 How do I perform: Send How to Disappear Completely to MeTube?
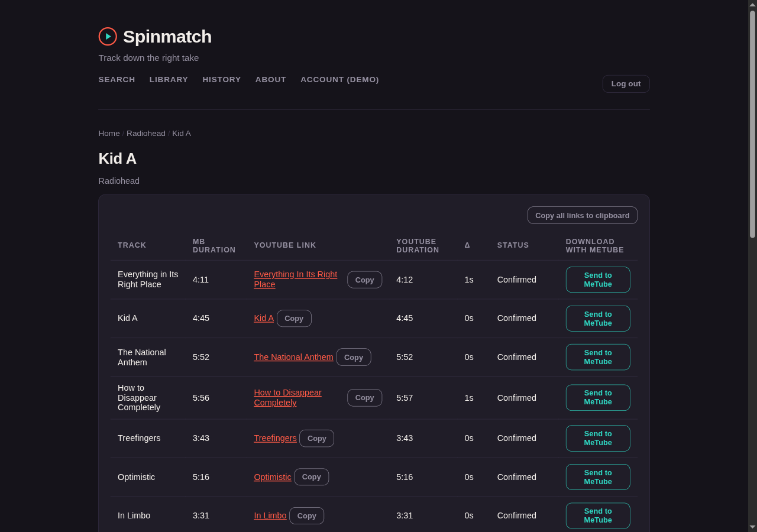(598, 398)
